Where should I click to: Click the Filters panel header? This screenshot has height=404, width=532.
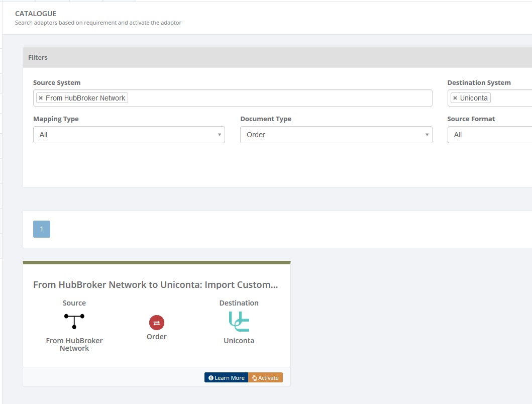tap(277, 57)
